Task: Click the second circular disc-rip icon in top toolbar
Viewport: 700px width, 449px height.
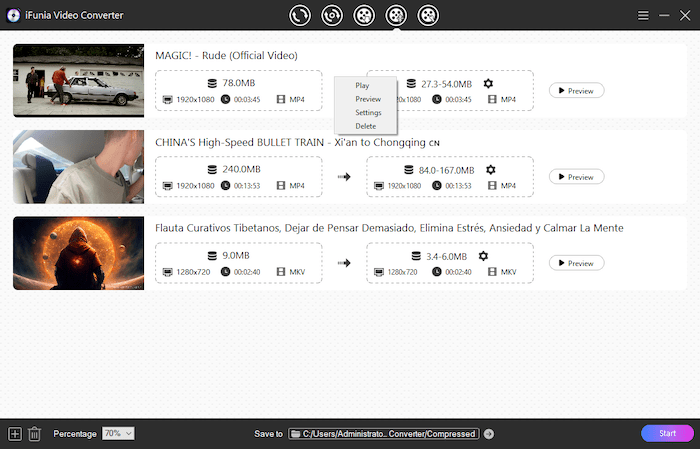Action: click(x=332, y=15)
